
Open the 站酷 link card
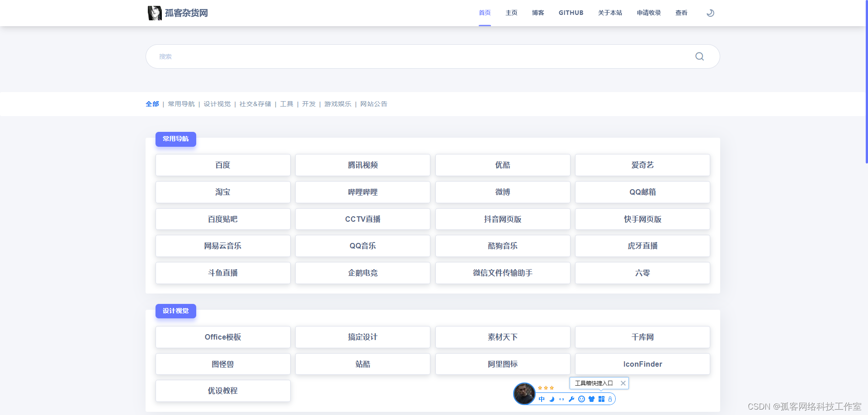click(363, 364)
